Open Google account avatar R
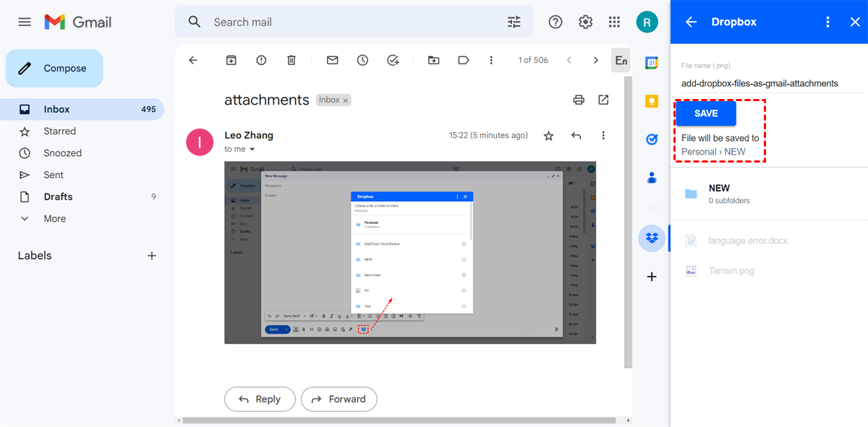Screen dimensions: 868x427 (x=647, y=22)
